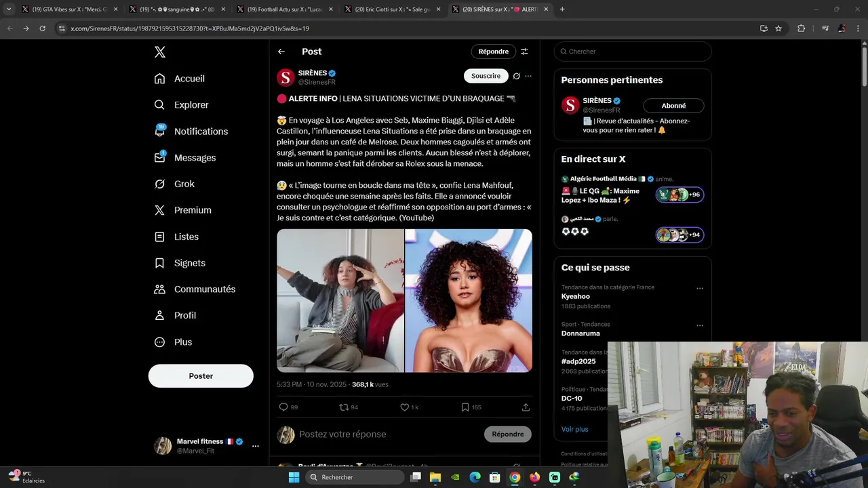Click the Grok explain icon on post

pyautogui.click(x=517, y=76)
